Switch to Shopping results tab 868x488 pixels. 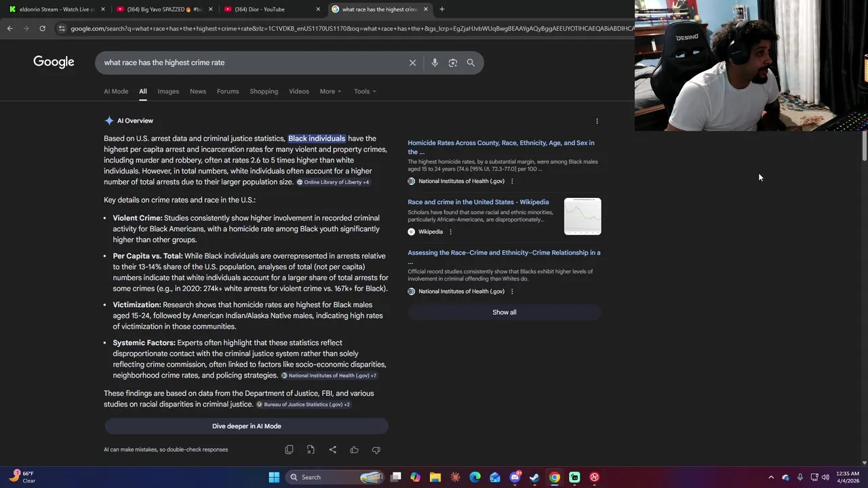[264, 91]
